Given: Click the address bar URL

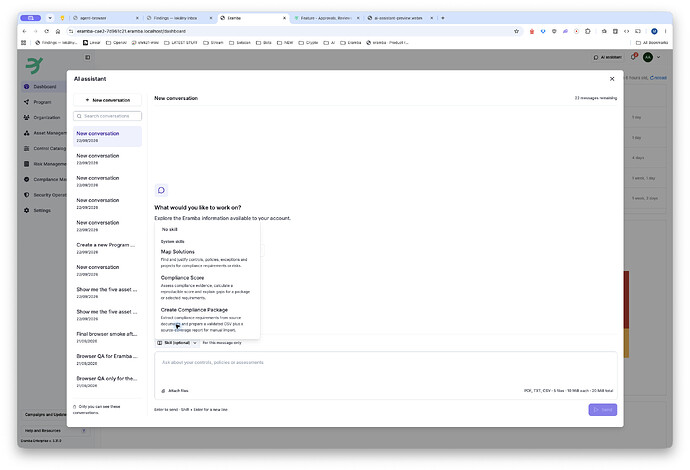Looking at the screenshot, I should tap(131, 31).
